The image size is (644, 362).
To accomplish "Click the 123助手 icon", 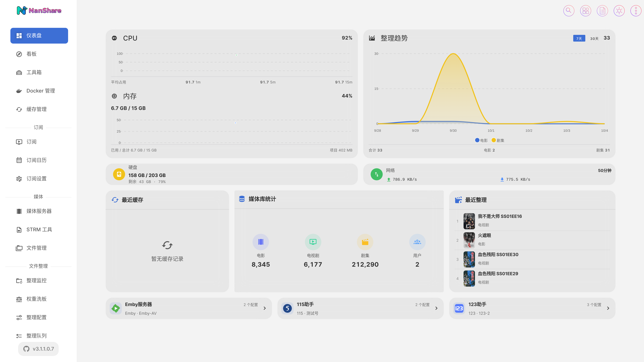I will tap(459, 308).
